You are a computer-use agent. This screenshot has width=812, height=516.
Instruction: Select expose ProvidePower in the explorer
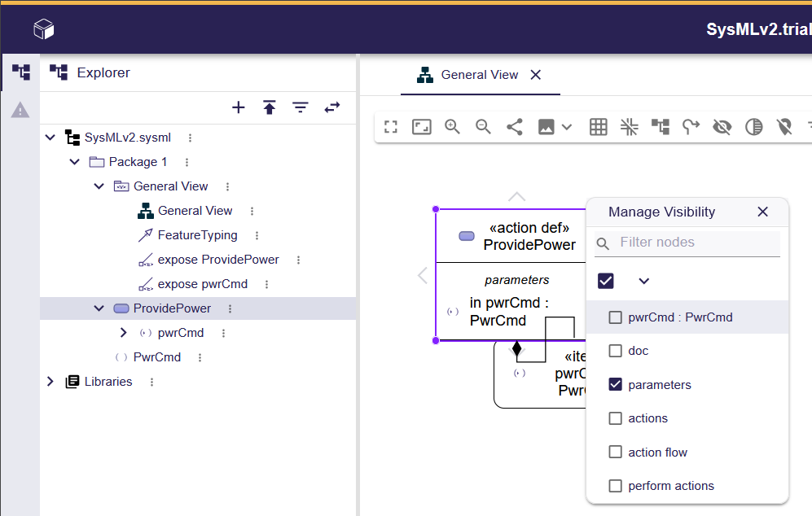click(217, 260)
